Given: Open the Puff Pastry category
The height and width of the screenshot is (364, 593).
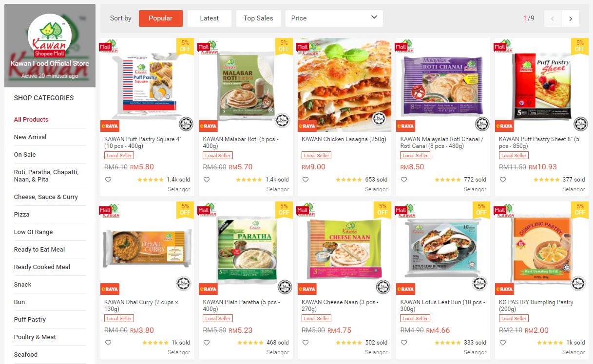Looking at the screenshot, I should click(x=30, y=320).
